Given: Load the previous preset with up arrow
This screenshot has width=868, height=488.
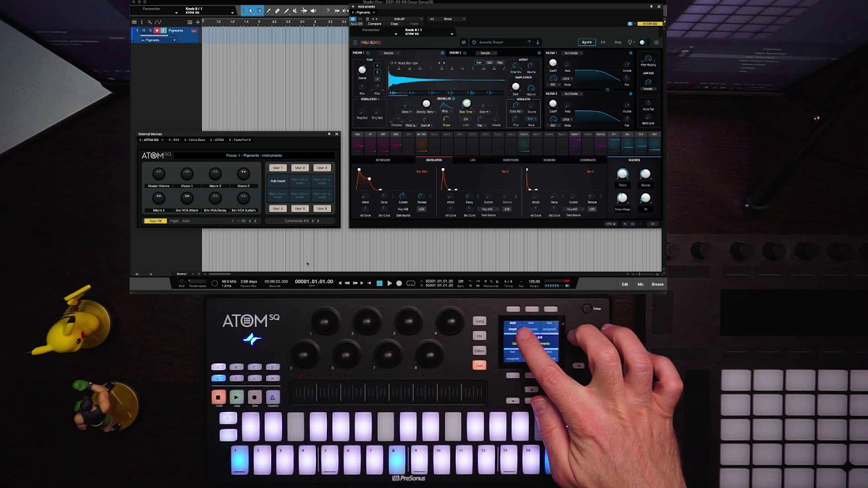Looking at the screenshot, I should click(x=529, y=43).
